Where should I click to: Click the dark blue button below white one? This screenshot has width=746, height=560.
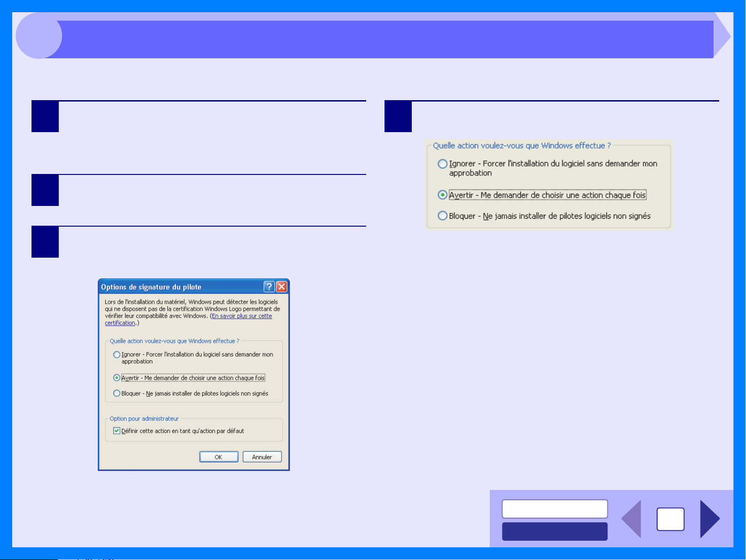[x=555, y=531]
